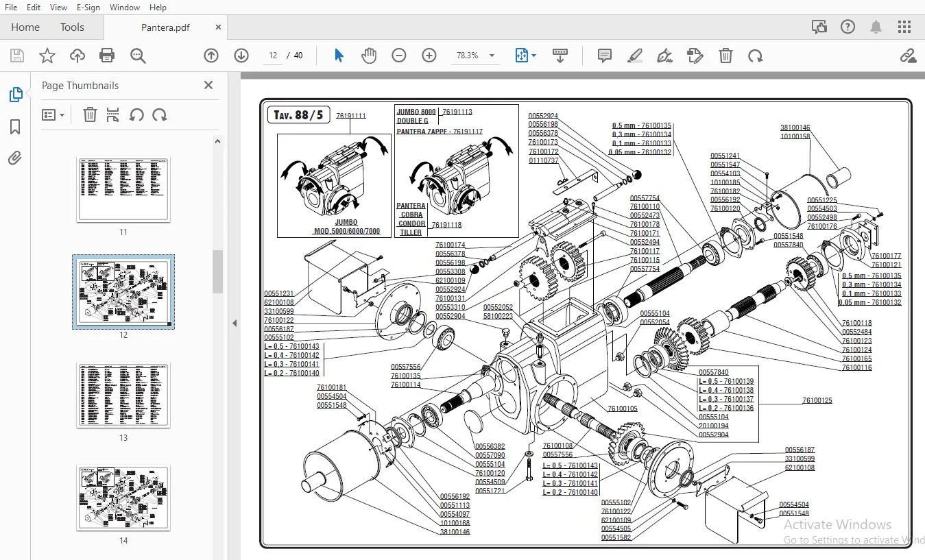The width and height of the screenshot is (925, 560).
Task: Rotate thumbnails counterclockwise
Action: [136, 115]
